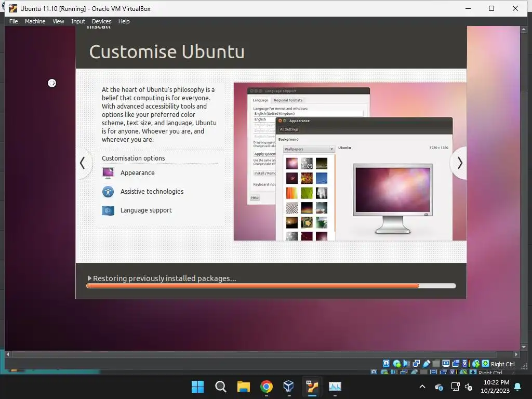Viewport: 532px width, 399px height.
Task: Click the taskbar clock showing 10:22 PM
Action: tap(496, 382)
